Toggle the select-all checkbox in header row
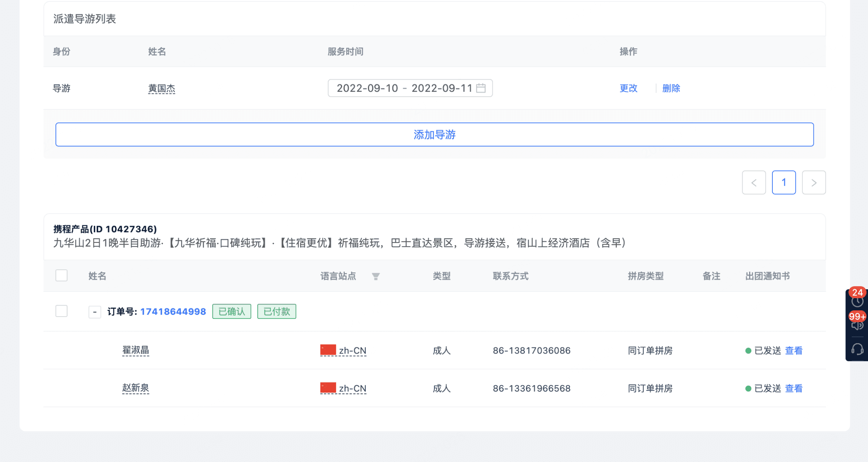The image size is (868, 462). tap(61, 275)
